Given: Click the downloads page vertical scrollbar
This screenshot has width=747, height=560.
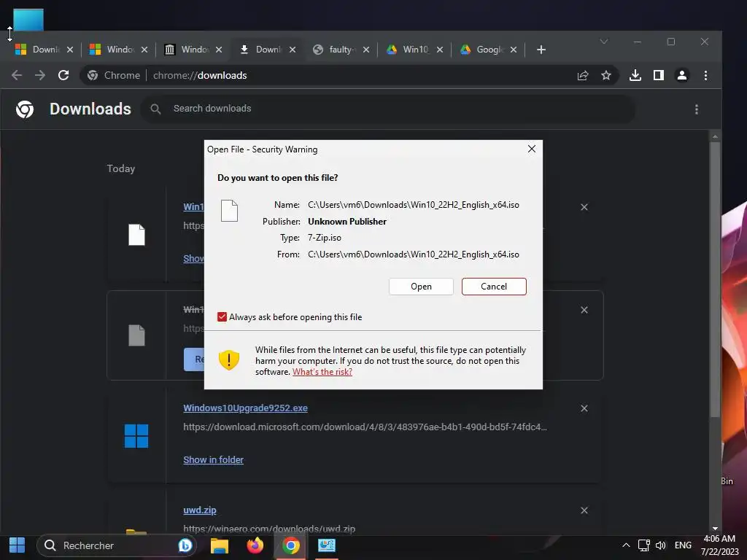Looking at the screenshot, I should [715, 280].
